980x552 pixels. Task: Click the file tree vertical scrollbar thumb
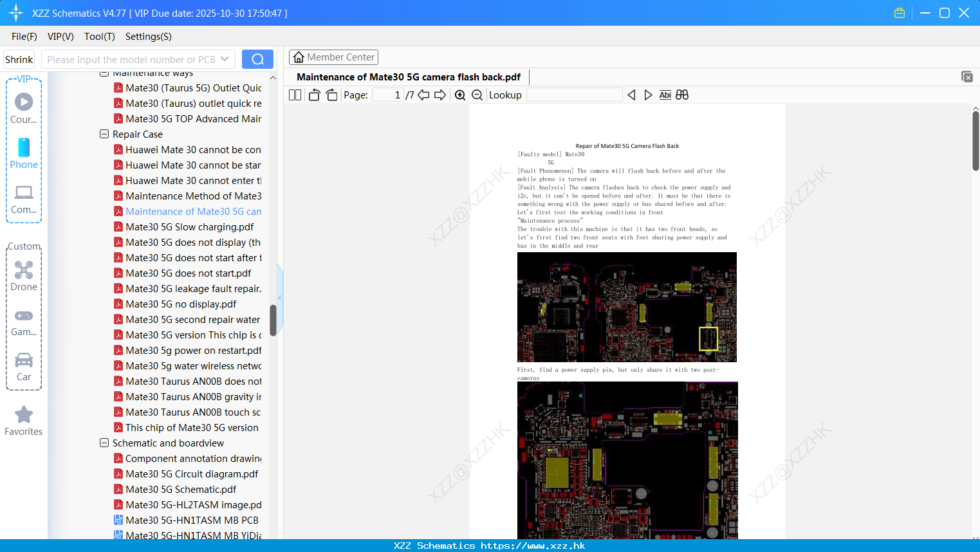tap(273, 320)
